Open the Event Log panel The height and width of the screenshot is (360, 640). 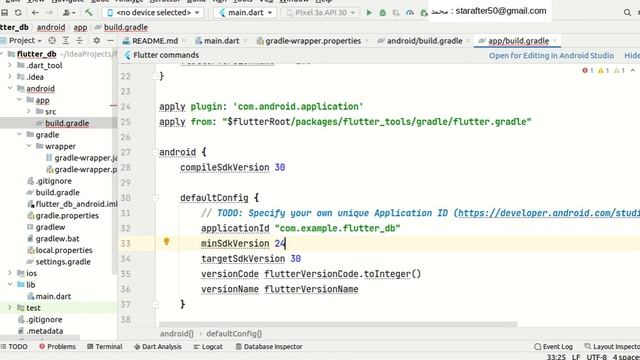tap(553, 347)
